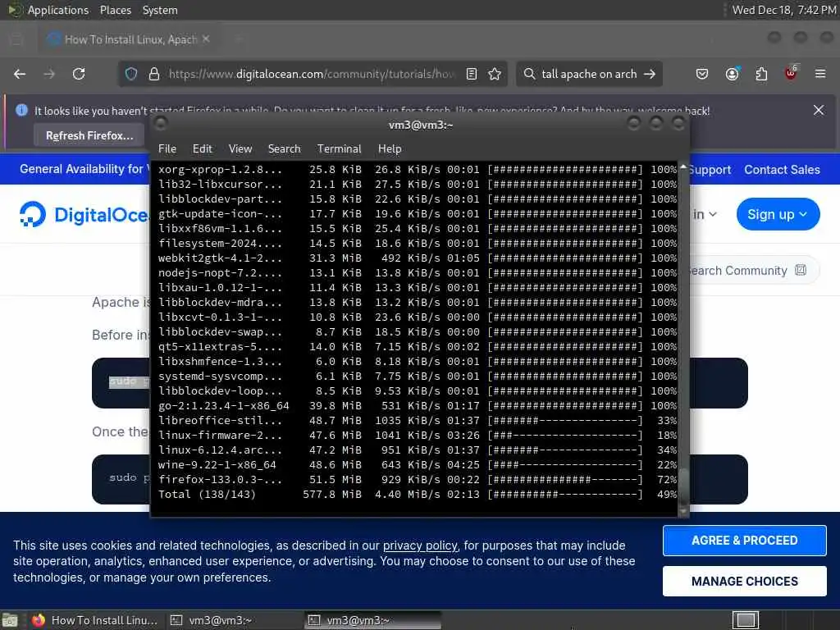
Task: Open the Terminal menu in the terminal
Action: click(x=339, y=149)
